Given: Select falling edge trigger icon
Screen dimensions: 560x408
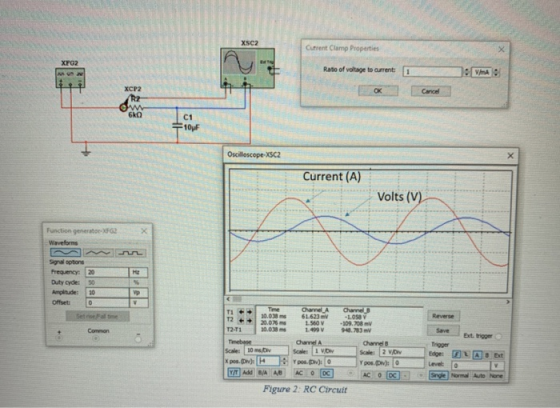Looking at the screenshot, I should point(466,354).
